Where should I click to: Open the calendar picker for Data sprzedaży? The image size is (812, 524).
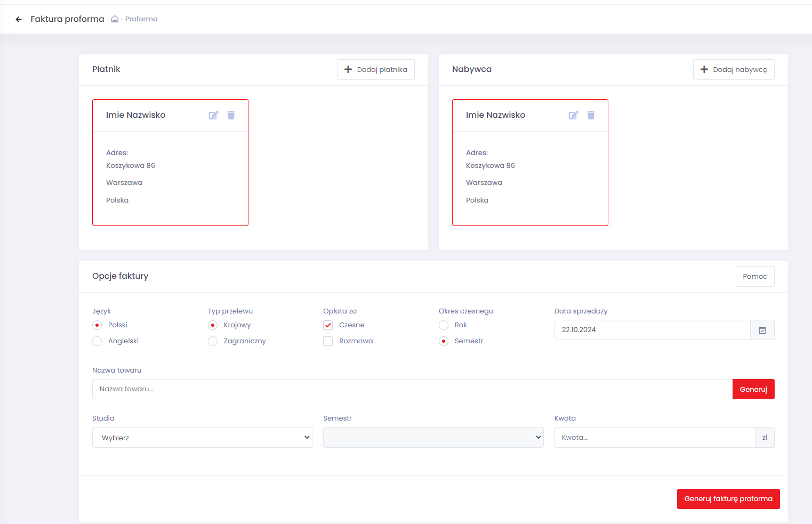pos(762,330)
